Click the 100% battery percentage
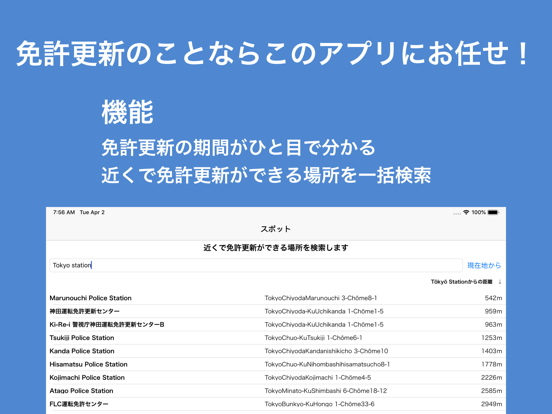Image resolution: width=552 pixels, height=414 pixels. pyautogui.click(x=479, y=212)
